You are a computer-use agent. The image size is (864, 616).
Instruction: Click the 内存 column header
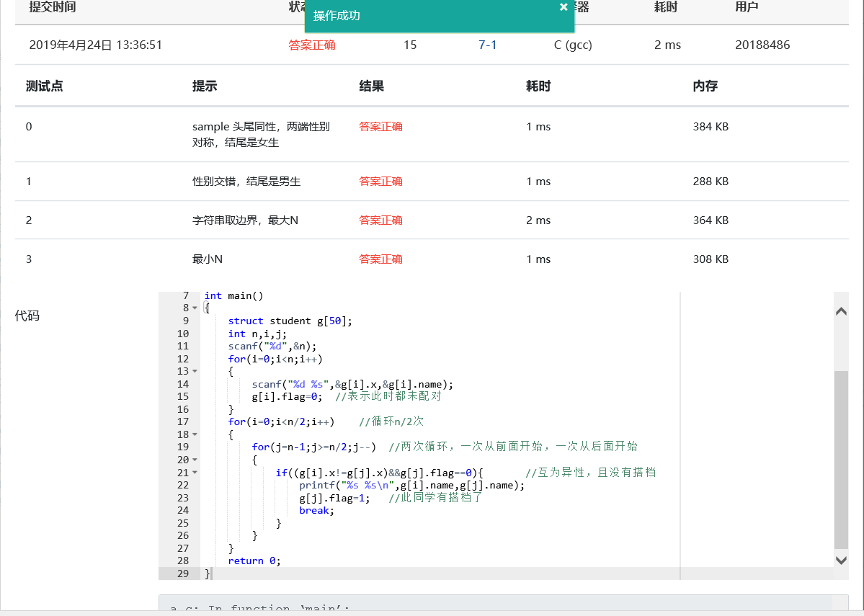point(705,86)
